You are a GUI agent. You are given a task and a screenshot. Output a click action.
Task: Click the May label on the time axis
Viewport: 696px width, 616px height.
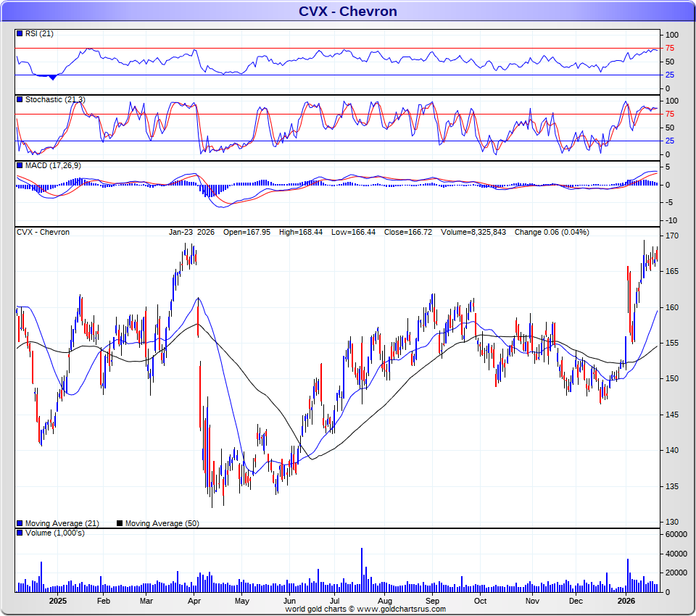tap(242, 601)
